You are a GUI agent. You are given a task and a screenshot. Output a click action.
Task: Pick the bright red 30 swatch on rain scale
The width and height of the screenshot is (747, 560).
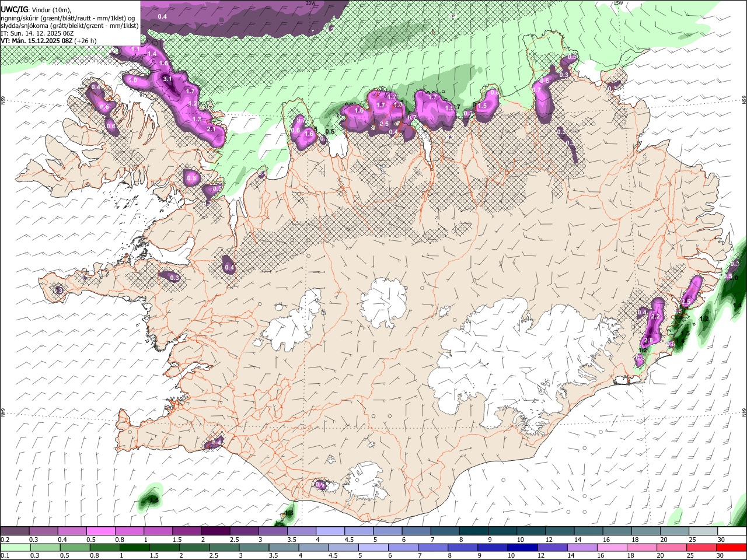click(731, 547)
